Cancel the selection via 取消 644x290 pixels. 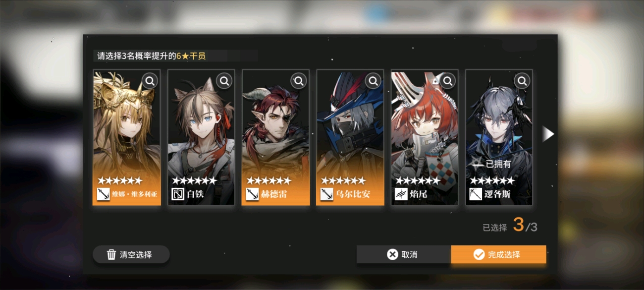(x=404, y=254)
